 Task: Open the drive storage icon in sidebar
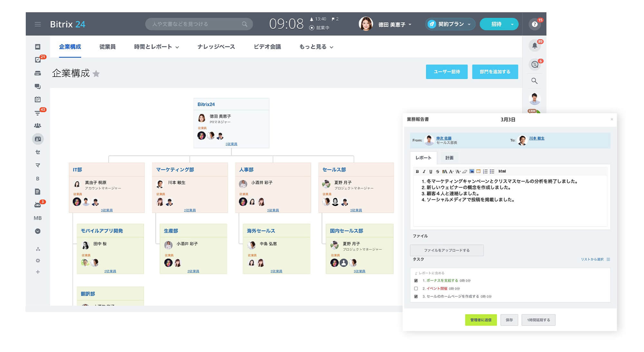pyautogui.click(x=38, y=73)
